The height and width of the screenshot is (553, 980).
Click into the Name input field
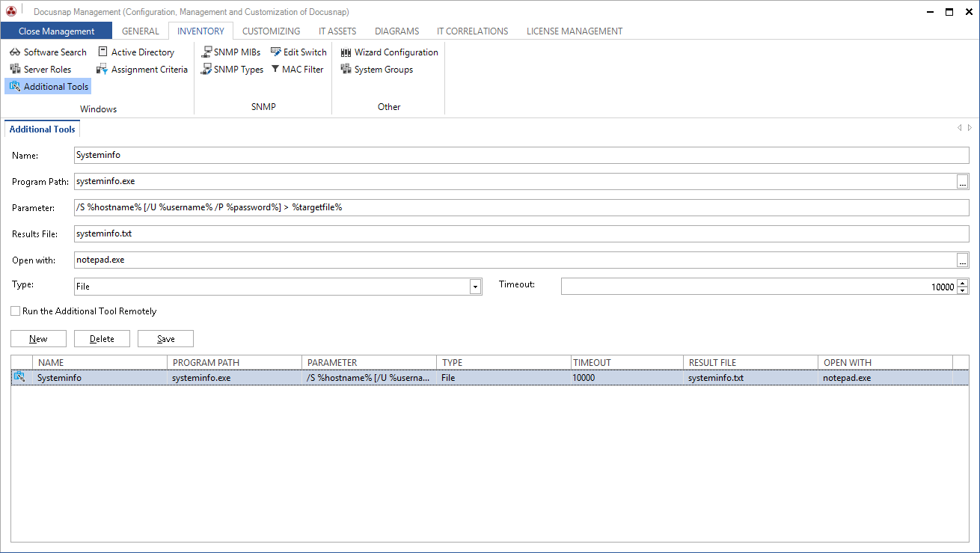(x=521, y=156)
